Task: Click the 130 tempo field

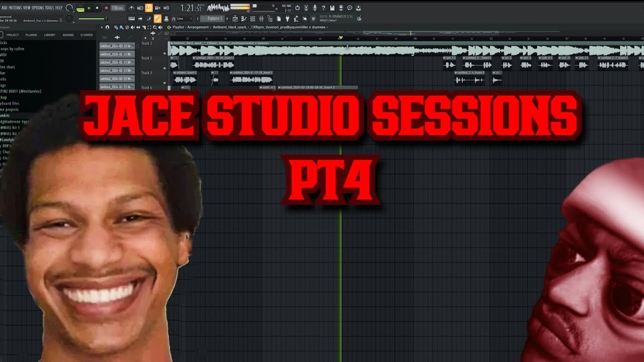Action: pos(118,8)
